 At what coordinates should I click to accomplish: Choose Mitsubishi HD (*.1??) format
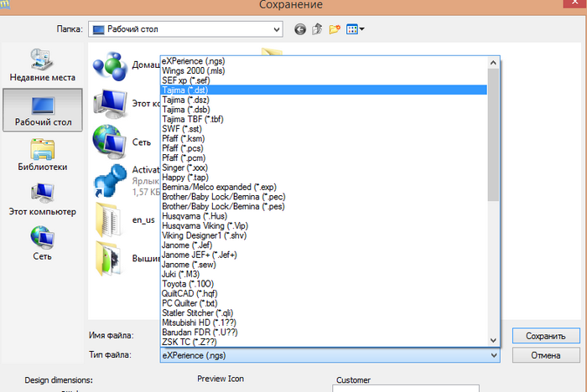click(324, 322)
